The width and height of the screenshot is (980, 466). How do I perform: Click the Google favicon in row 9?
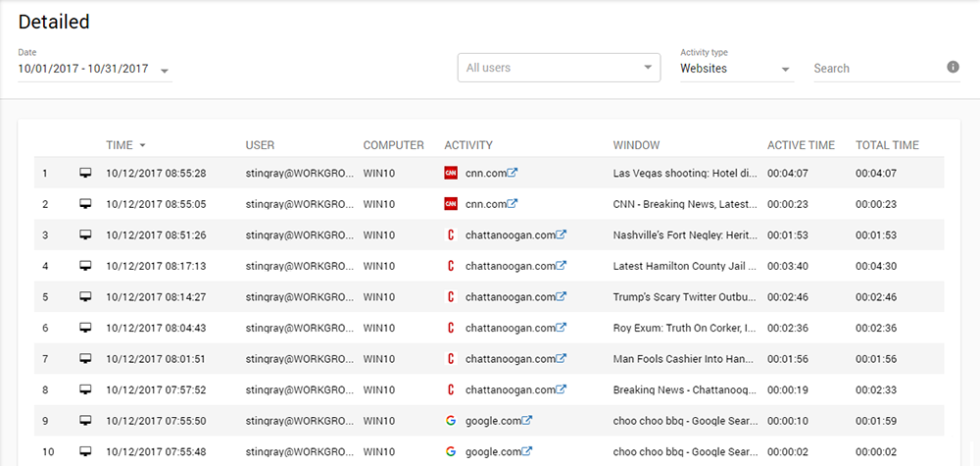[x=451, y=421]
